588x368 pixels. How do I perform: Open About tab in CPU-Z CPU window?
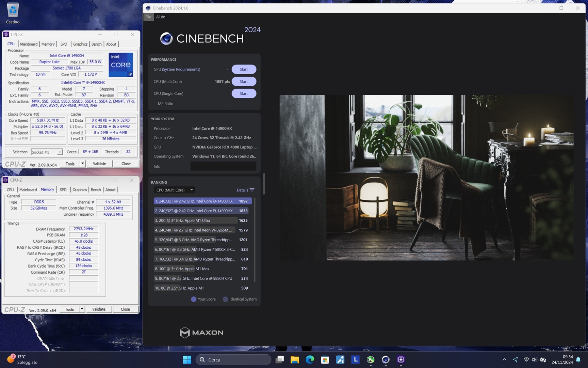tap(111, 44)
